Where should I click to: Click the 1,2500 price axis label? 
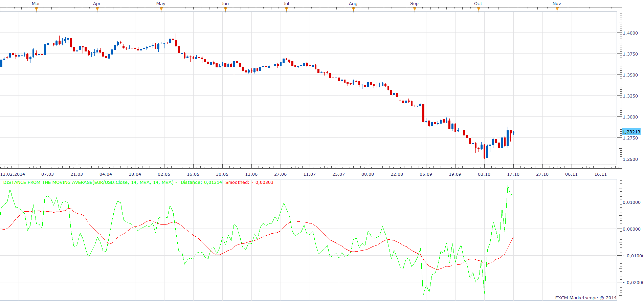click(x=630, y=159)
